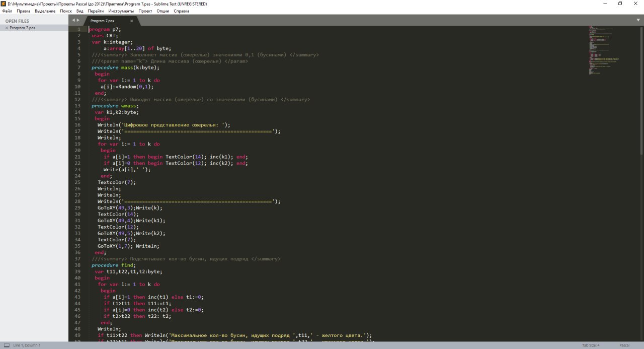Select Program 7.pas in the Open Files list

point(23,28)
